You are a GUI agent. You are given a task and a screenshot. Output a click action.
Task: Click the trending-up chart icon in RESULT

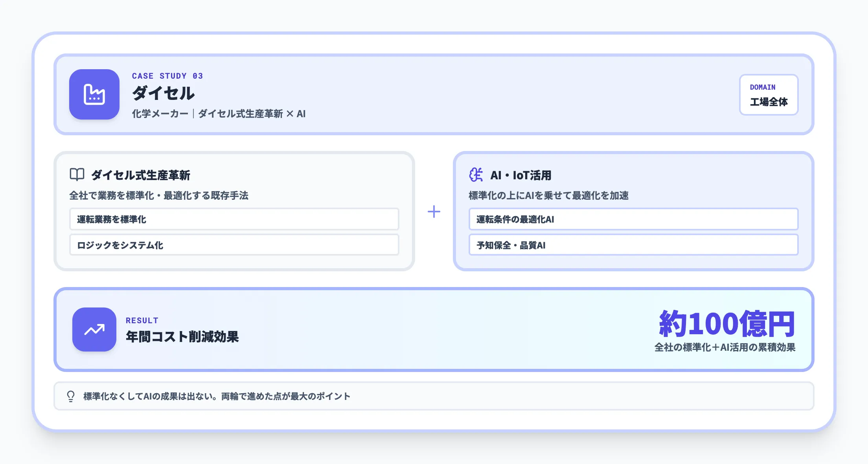coord(94,330)
